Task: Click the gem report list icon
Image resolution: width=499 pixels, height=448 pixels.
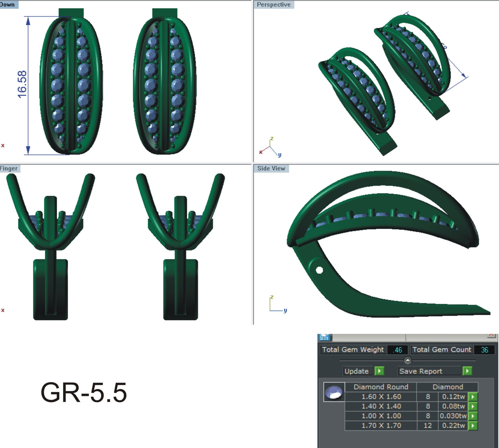Action: coord(325,337)
